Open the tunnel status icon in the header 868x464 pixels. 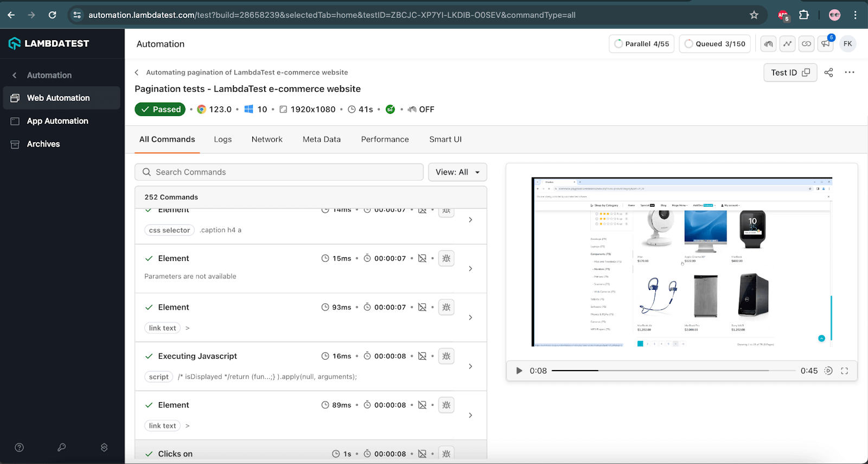pyautogui.click(x=768, y=44)
